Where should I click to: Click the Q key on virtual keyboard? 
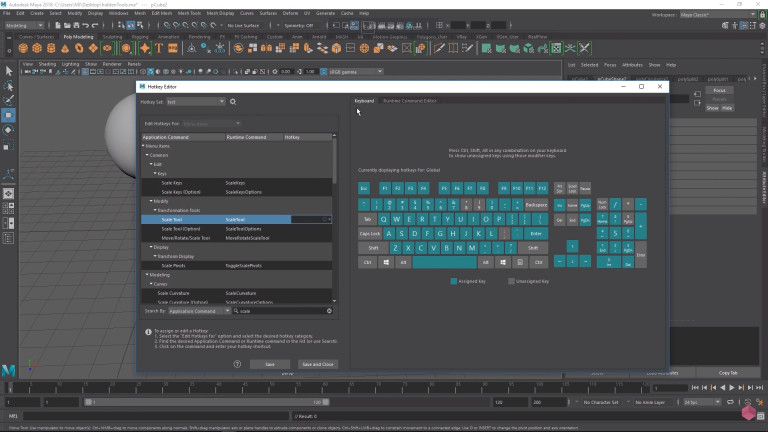(384, 219)
